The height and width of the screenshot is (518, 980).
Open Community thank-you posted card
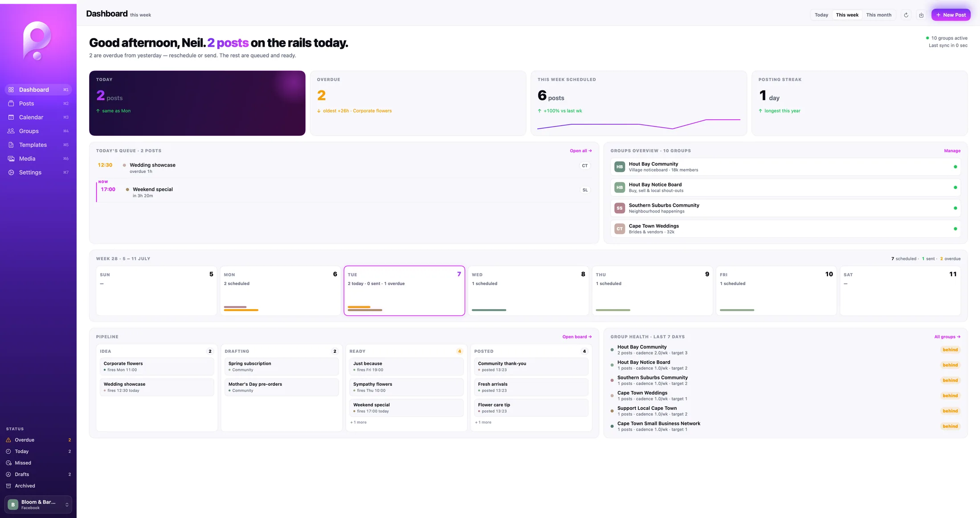click(x=531, y=367)
